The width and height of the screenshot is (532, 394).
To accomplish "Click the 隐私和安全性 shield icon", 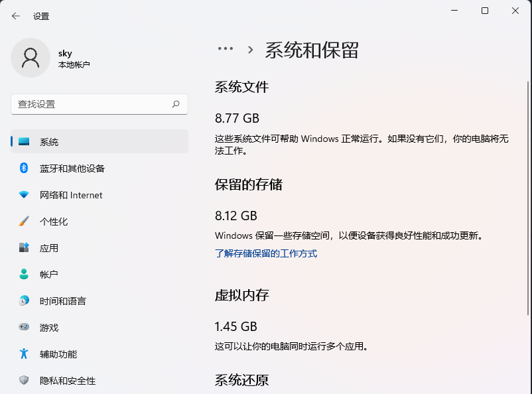I will pos(23,381).
